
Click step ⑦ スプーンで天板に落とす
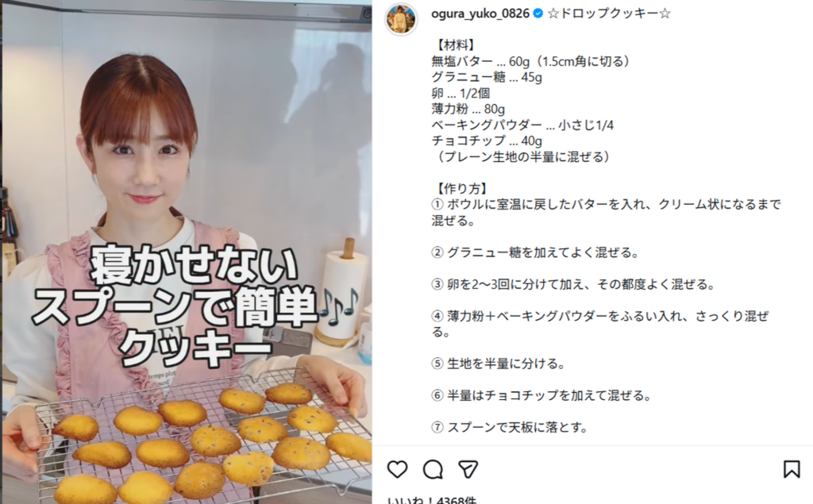coord(510,427)
